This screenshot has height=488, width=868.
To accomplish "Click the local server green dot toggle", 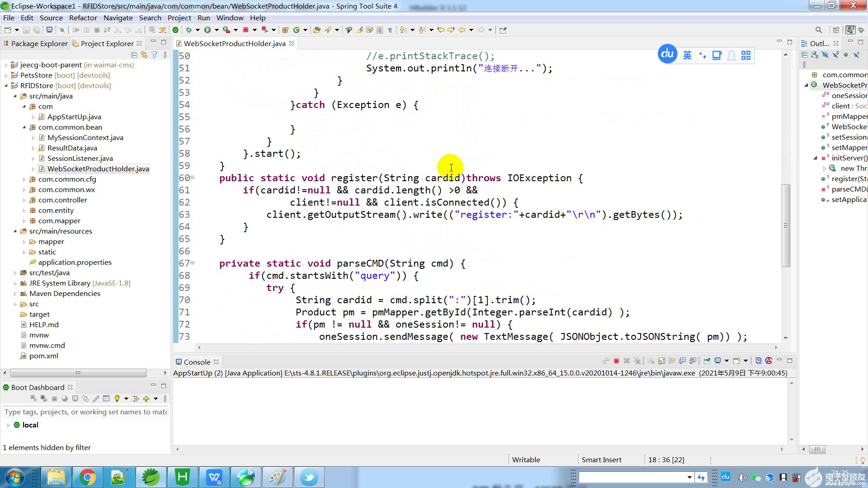I will (17, 425).
